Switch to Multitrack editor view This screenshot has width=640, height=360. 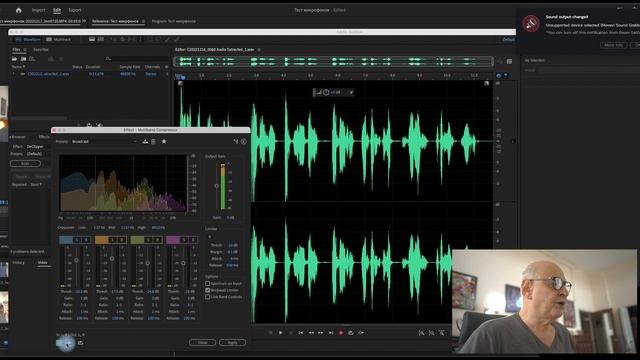pyautogui.click(x=58, y=40)
